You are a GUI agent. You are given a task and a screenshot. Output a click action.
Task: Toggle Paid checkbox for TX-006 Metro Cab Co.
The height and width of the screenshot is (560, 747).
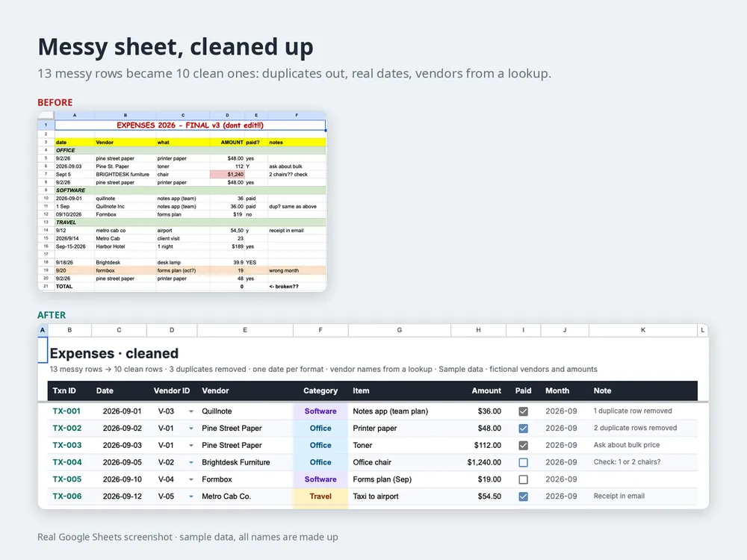523,497
